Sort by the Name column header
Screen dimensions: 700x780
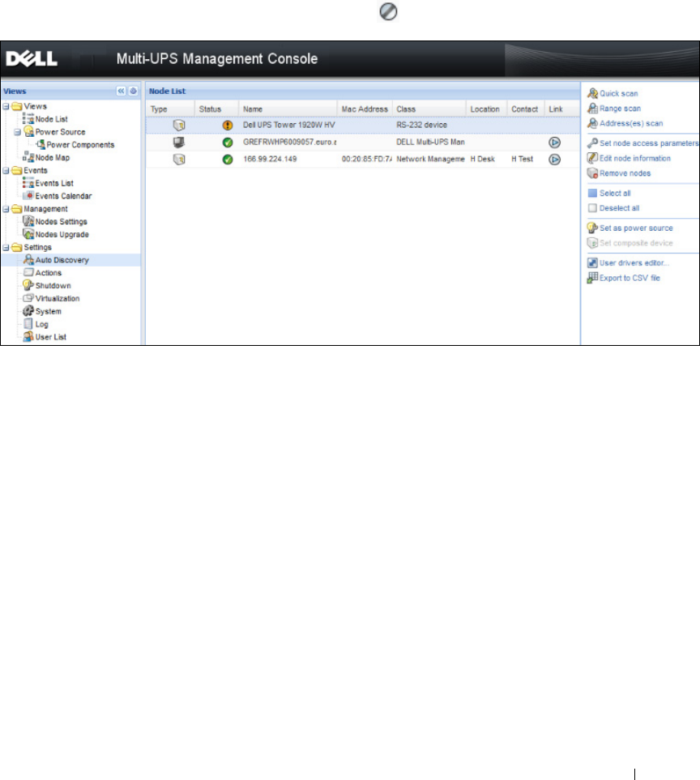(x=288, y=109)
